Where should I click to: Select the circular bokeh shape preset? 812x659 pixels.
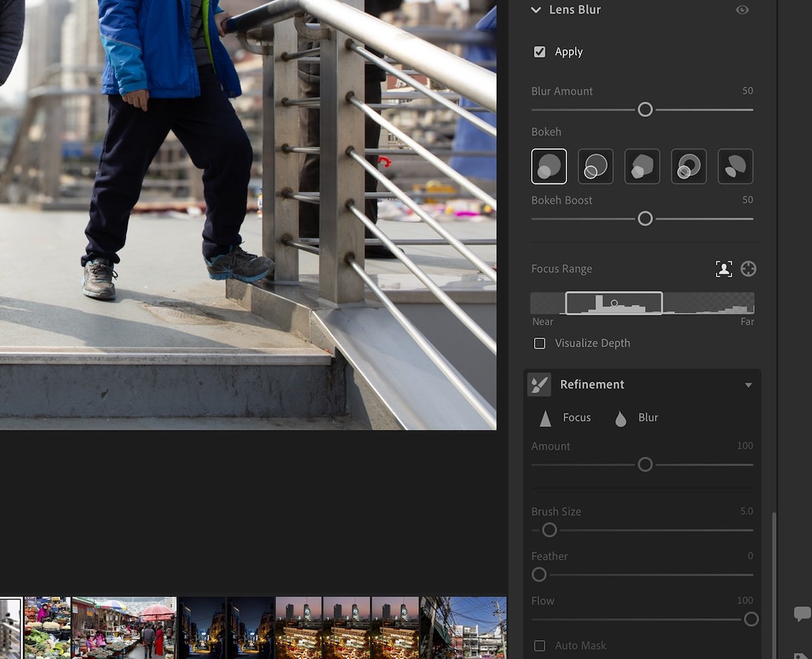[x=549, y=166]
